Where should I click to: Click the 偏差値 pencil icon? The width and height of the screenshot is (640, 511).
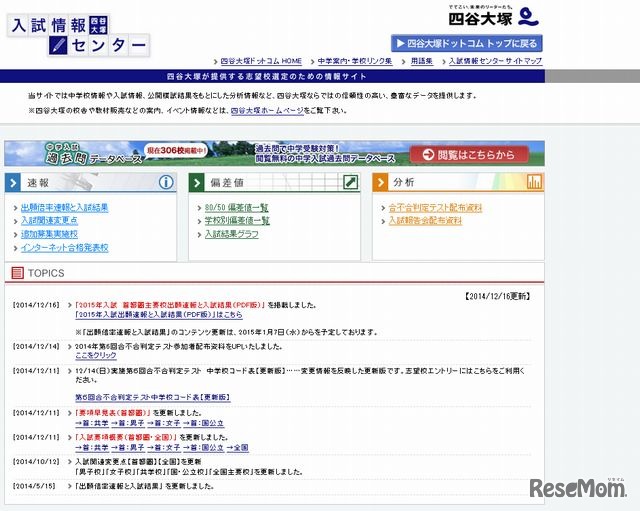pyautogui.click(x=351, y=182)
